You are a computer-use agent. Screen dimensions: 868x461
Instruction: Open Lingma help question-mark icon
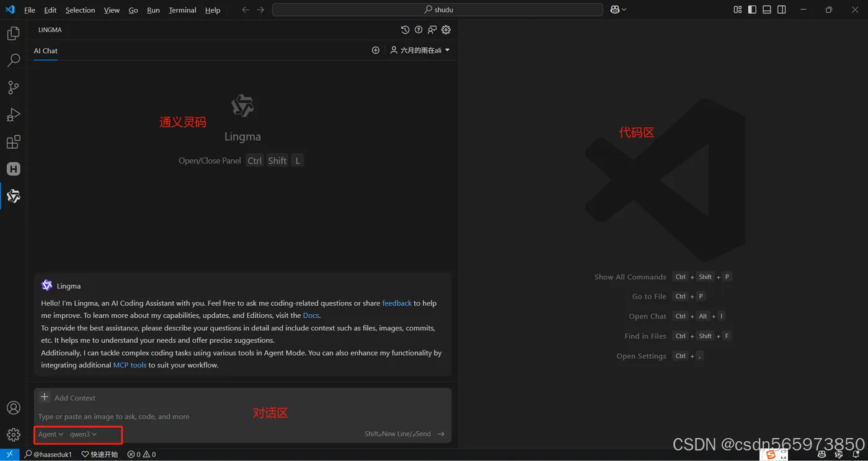[418, 30]
